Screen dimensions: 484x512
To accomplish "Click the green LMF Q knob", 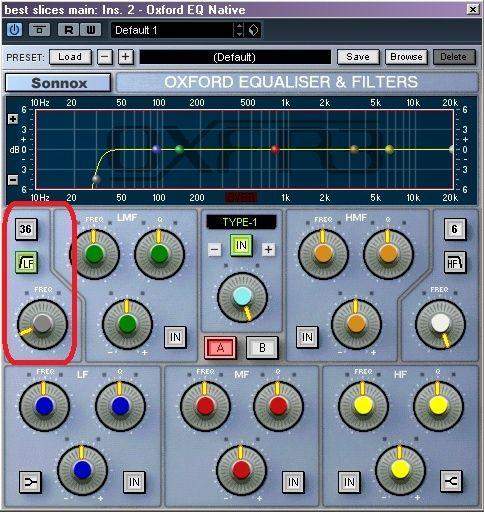I will tap(159, 254).
